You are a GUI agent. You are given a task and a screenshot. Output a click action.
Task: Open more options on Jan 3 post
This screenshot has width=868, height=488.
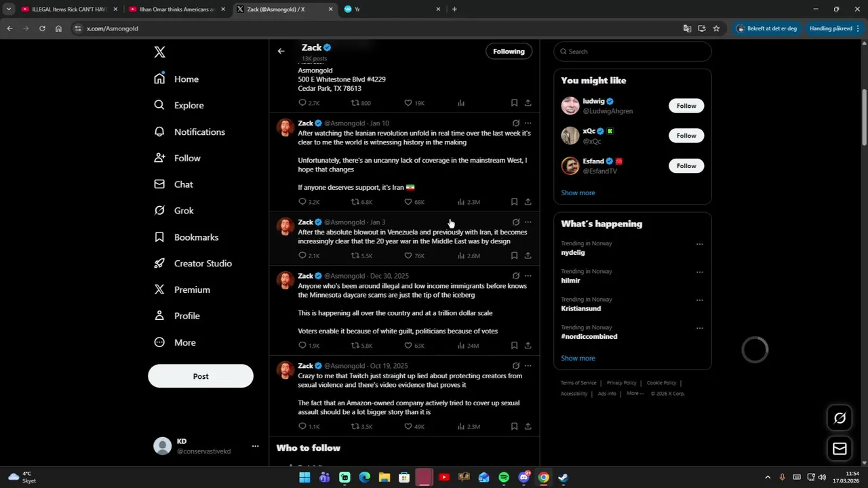point(528,222)
